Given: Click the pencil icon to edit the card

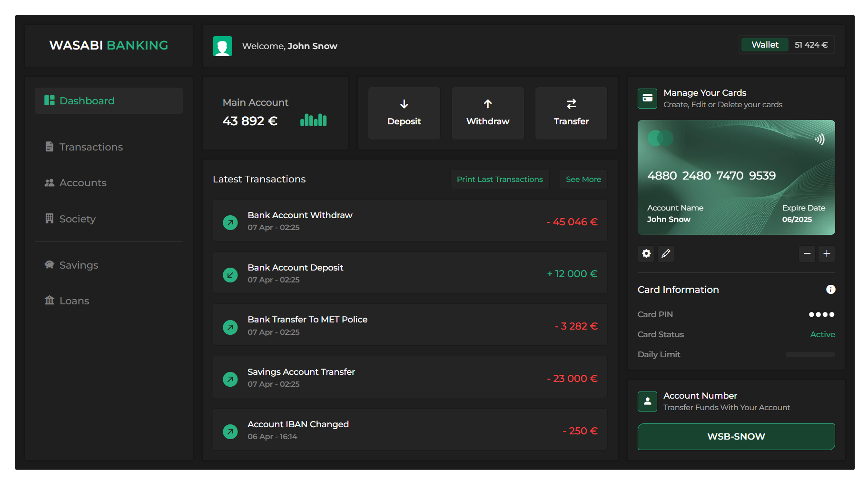Looking at the screenshot, I should [x=665, y=254].
